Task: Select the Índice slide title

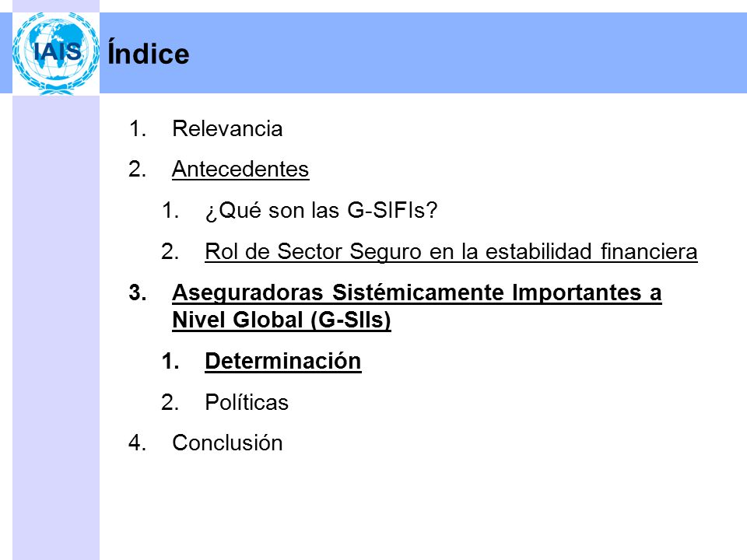Action: pos(149,53)
